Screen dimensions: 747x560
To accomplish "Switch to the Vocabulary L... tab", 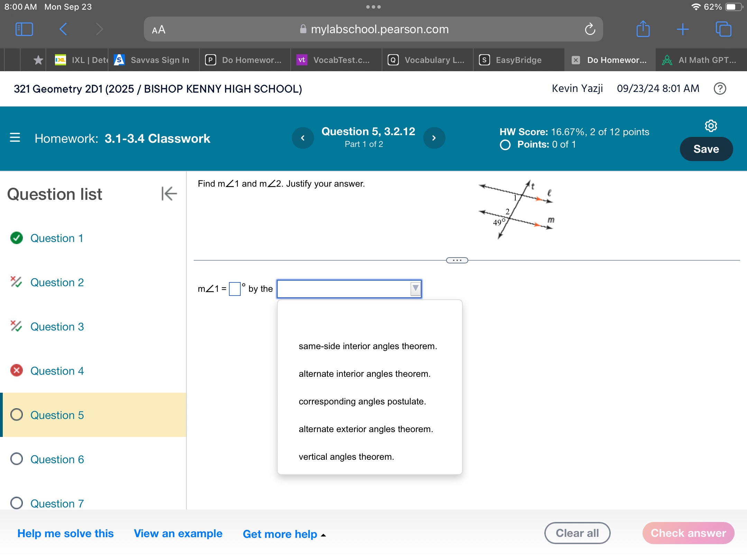I will point(427,60).
